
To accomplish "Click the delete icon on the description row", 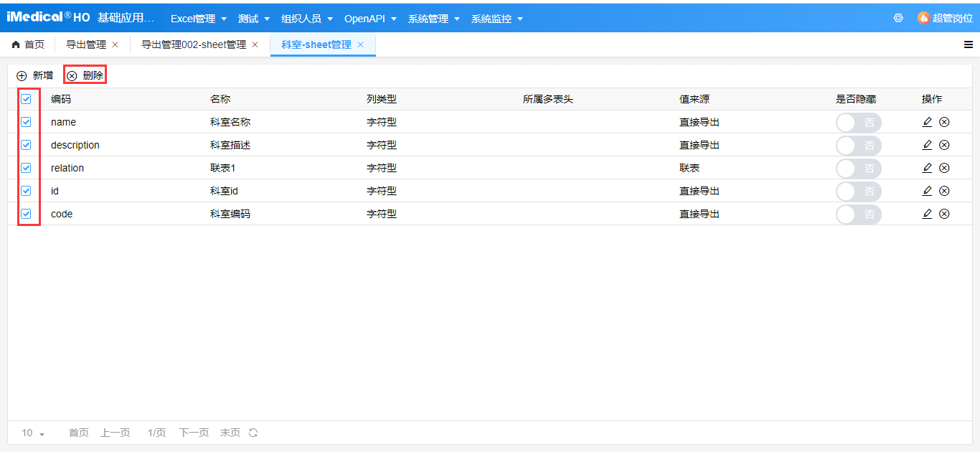I will (x=944, y=145).
